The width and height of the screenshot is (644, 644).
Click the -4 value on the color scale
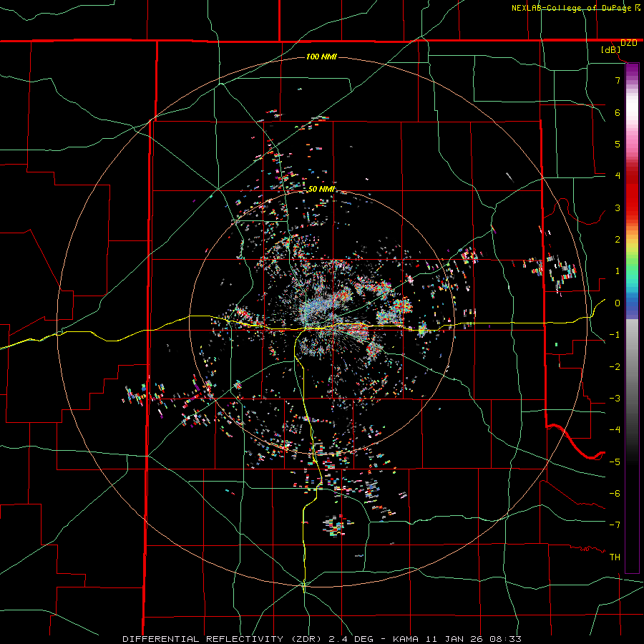coord(615,430)
